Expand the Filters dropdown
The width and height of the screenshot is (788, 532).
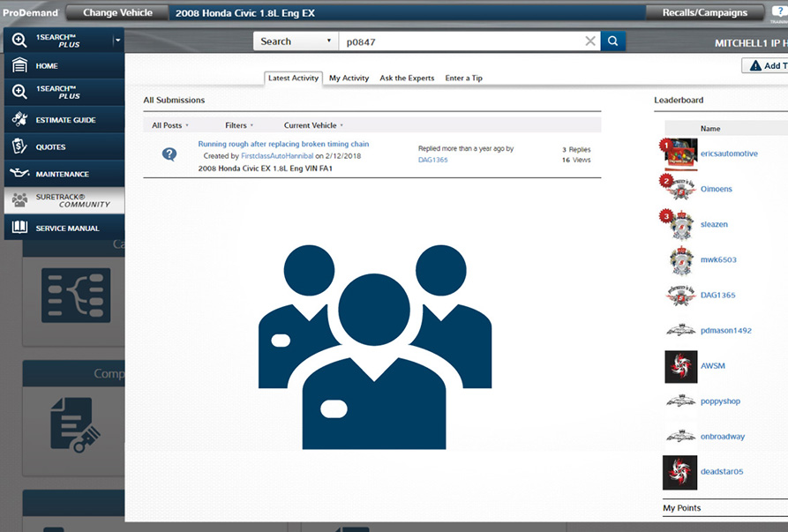click(239, 125)
